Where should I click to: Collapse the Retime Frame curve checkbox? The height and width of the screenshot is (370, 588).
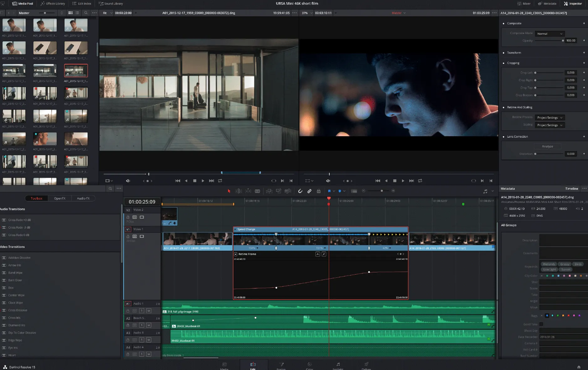coord(235,254)
